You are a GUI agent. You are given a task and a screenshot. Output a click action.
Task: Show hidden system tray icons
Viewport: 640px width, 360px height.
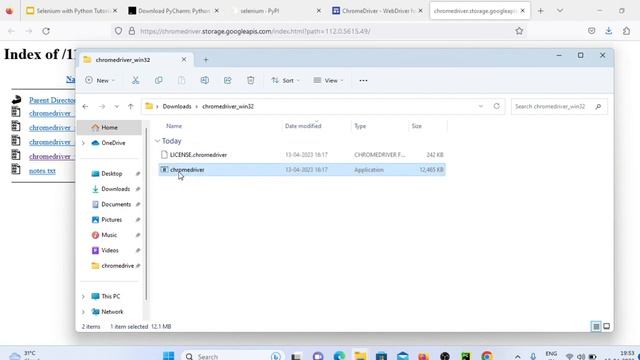pos(517,356)
